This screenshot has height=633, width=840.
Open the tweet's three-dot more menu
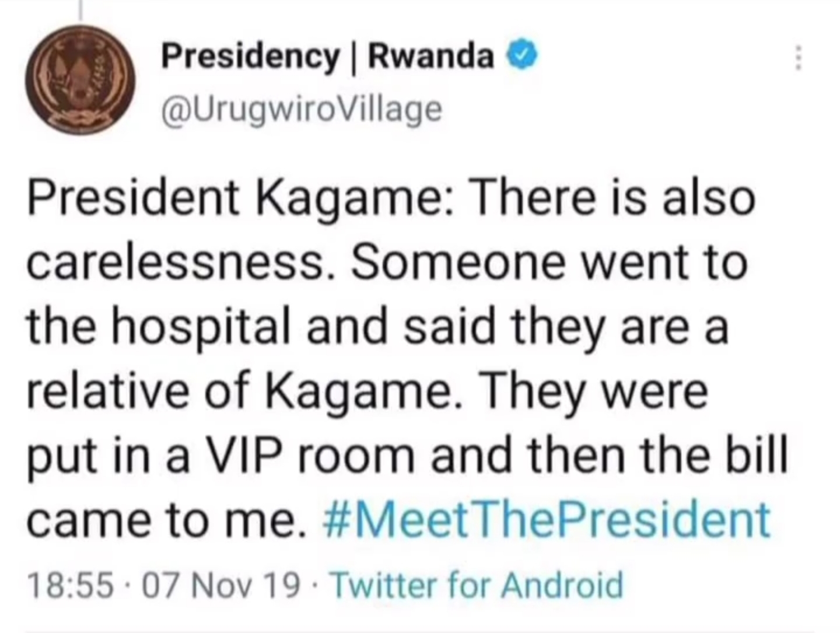[x=799, y=59]
